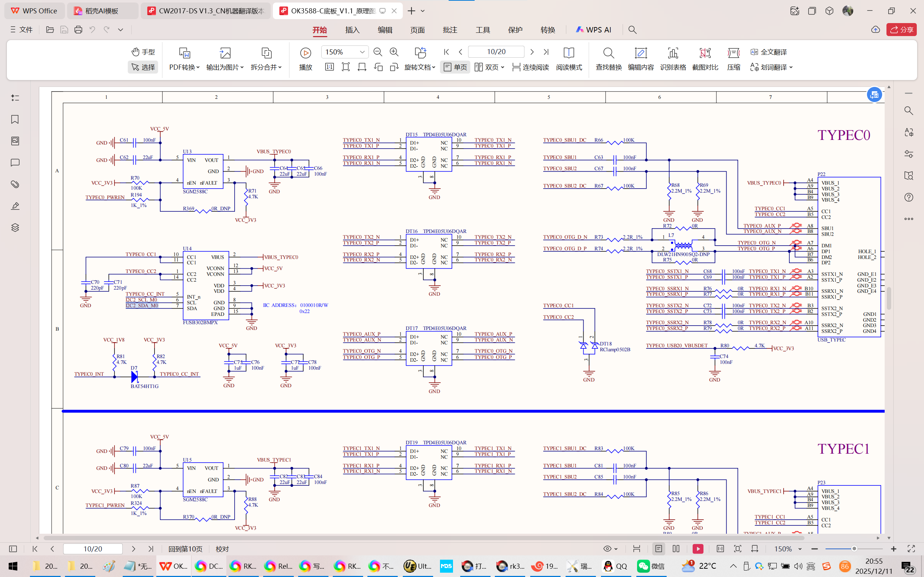924x577 pixels.
Task: Click the red Share button
Action: point(901,30)
